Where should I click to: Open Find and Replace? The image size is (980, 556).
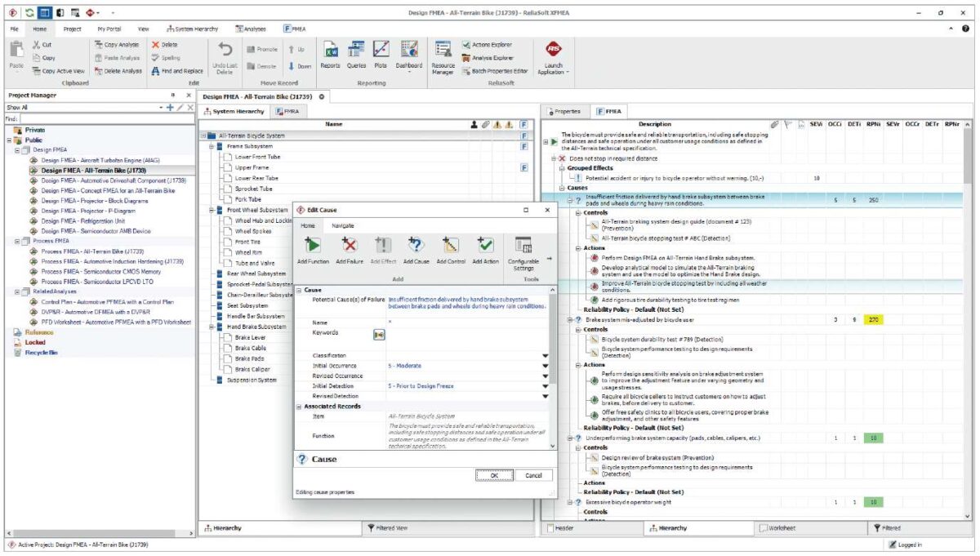177,71
